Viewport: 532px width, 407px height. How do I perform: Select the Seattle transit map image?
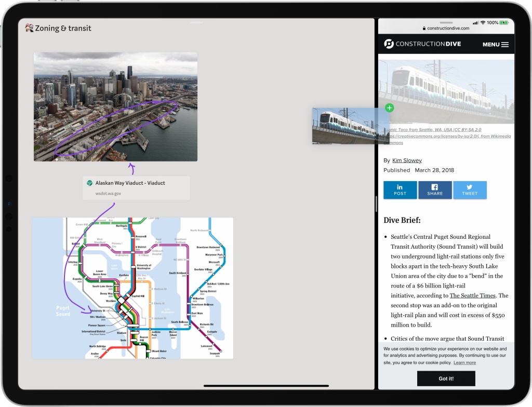click(132, 288)
